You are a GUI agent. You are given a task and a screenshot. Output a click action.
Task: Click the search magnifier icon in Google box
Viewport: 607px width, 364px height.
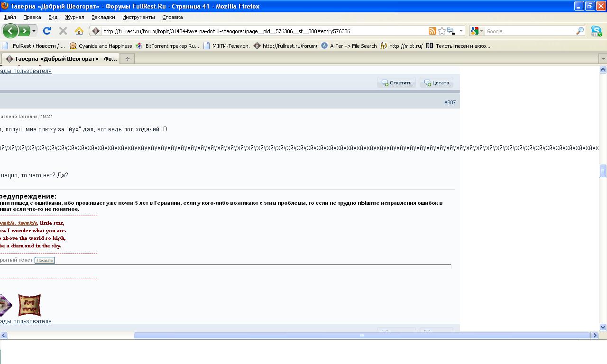(580, 31)
